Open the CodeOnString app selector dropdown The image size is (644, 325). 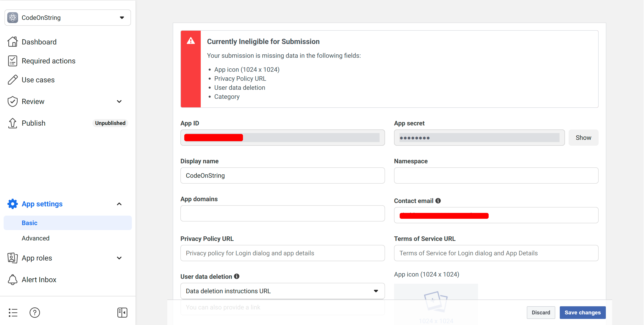point(68,18)
